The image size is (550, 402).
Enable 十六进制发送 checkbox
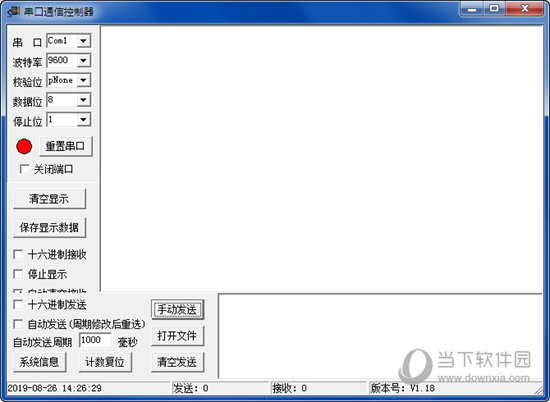click(x=18, y=304)
